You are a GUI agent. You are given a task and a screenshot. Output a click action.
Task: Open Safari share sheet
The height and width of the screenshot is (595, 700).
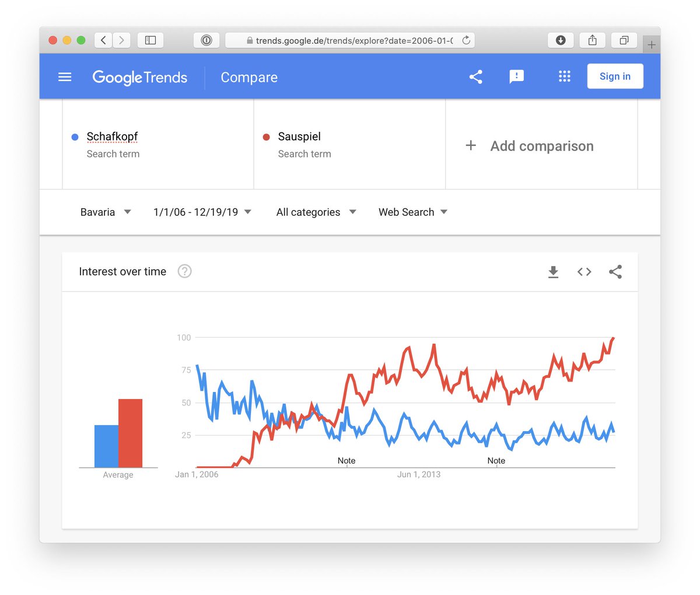pyautogui.click(x=592, y=40)
